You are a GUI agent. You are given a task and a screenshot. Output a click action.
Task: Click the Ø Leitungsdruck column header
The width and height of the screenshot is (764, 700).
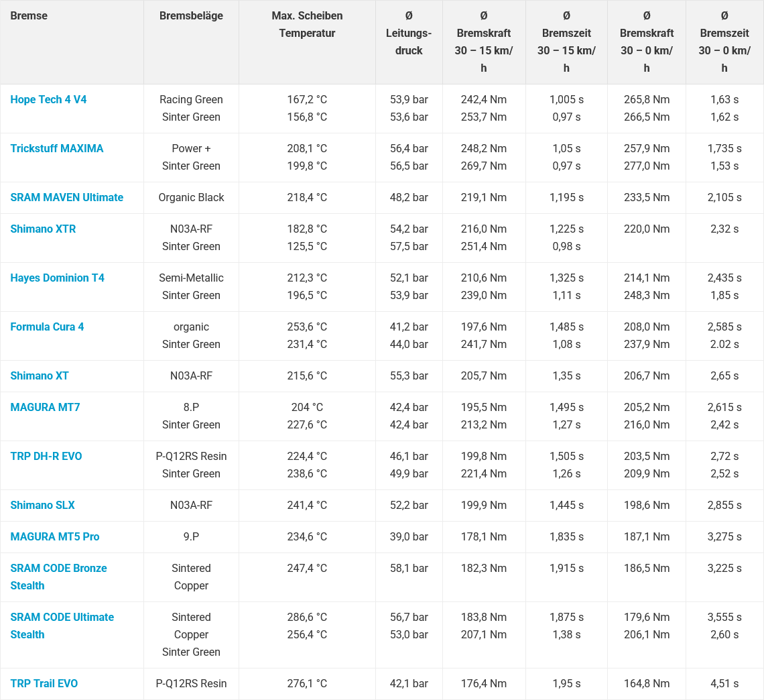[409, 33]
